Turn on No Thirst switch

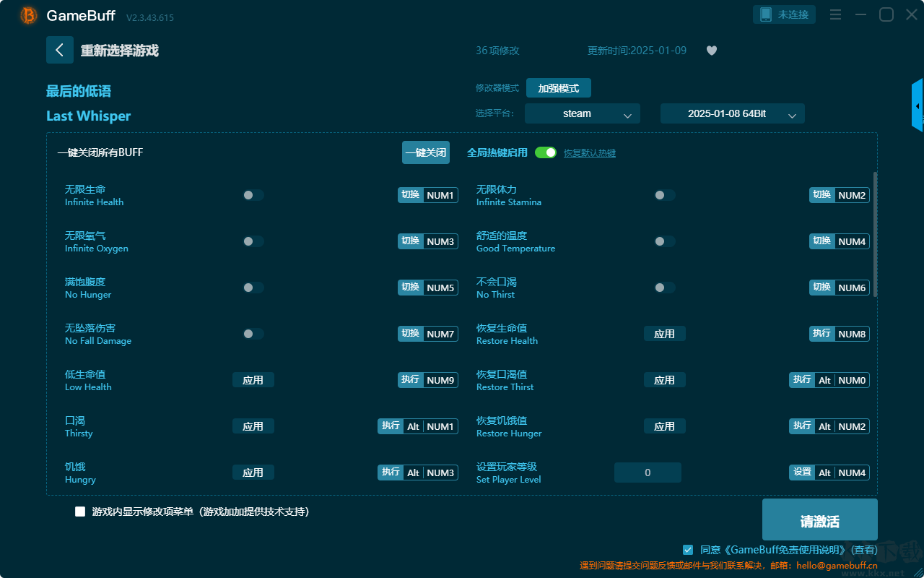(665, 288)
